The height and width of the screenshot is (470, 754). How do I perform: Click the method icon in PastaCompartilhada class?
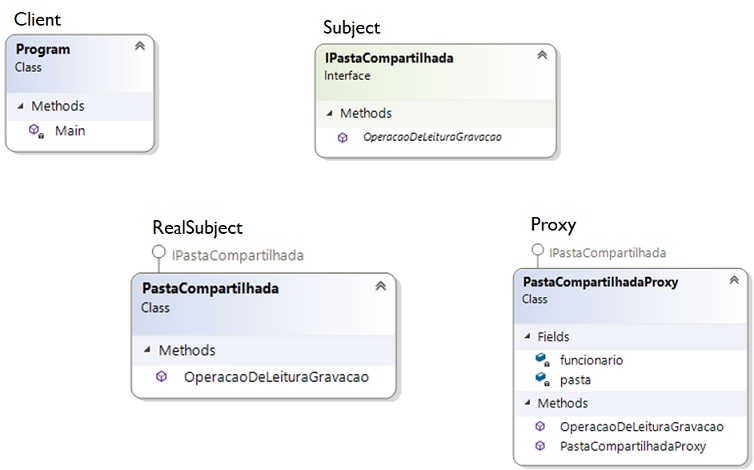click(161, 377)
